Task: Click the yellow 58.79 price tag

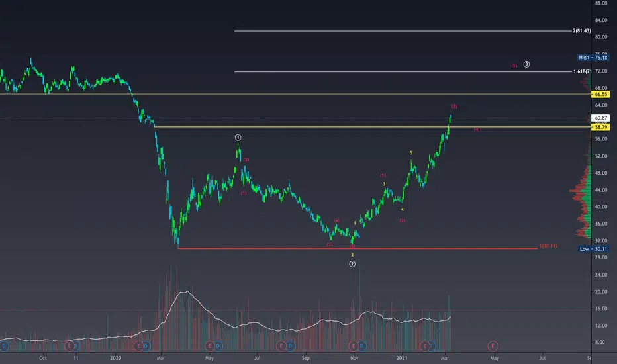Action: click(x=600, y=128)
